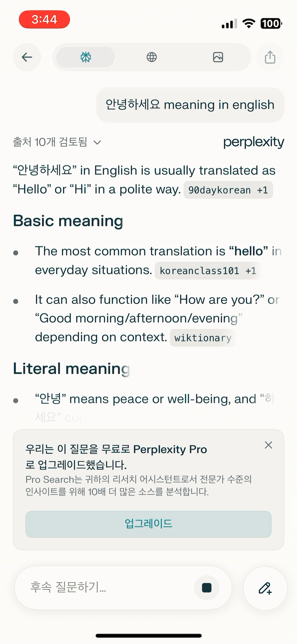The image size is (297, 644).
Task: Tap the cellular signal bars icon
Action: pos(229,24)
